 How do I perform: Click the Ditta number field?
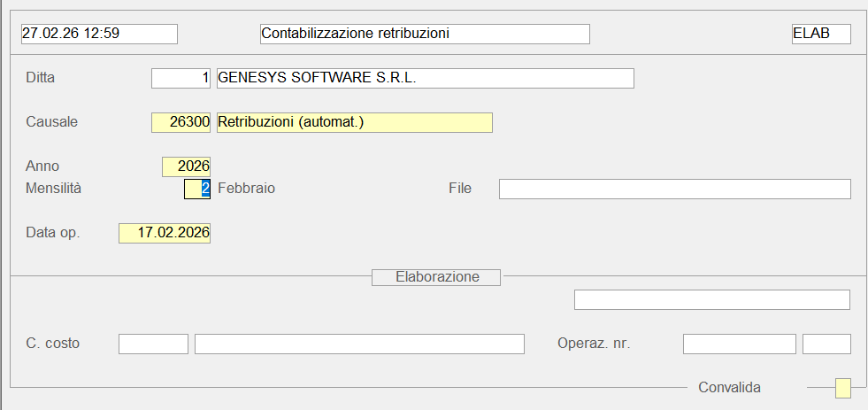(181, 78)
